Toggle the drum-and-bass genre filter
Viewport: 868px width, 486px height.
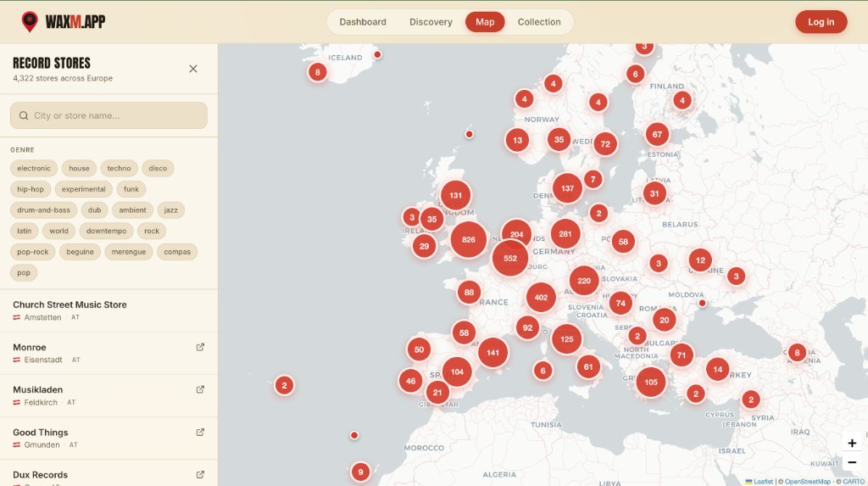pos(44,210)
